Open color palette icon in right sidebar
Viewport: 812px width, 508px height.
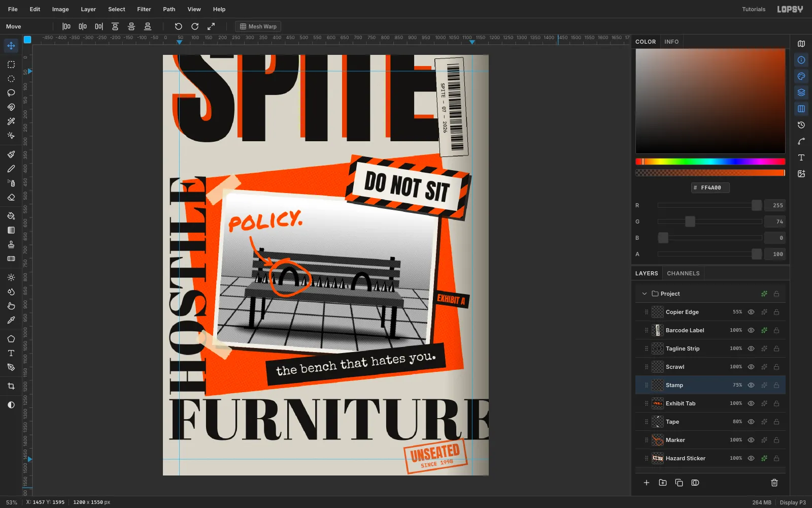[801, 76]
